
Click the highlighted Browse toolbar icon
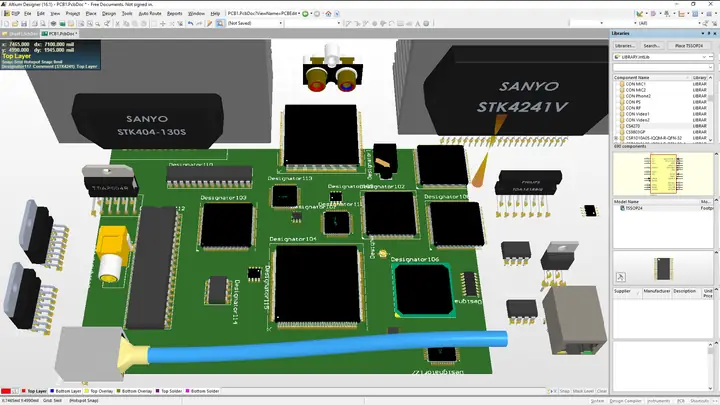[x=220, y=23]
